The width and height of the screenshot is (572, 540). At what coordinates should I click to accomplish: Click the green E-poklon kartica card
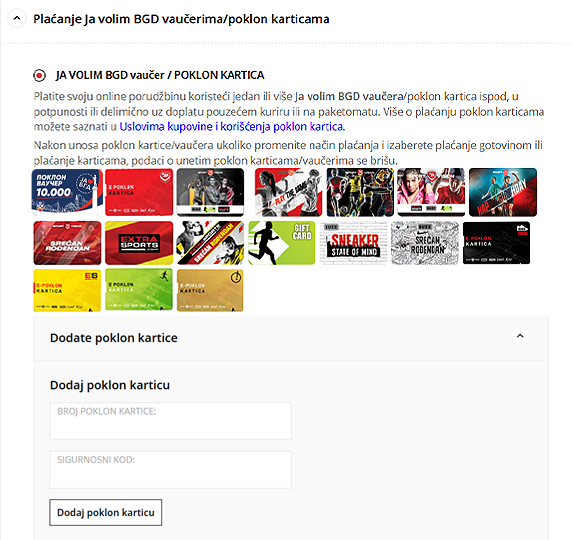[x=139, y=290]
